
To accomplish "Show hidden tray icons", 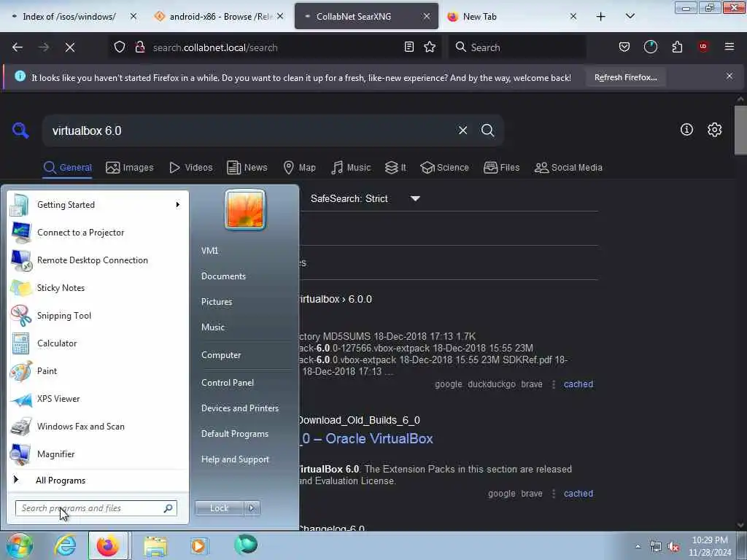I will (638, 547).
